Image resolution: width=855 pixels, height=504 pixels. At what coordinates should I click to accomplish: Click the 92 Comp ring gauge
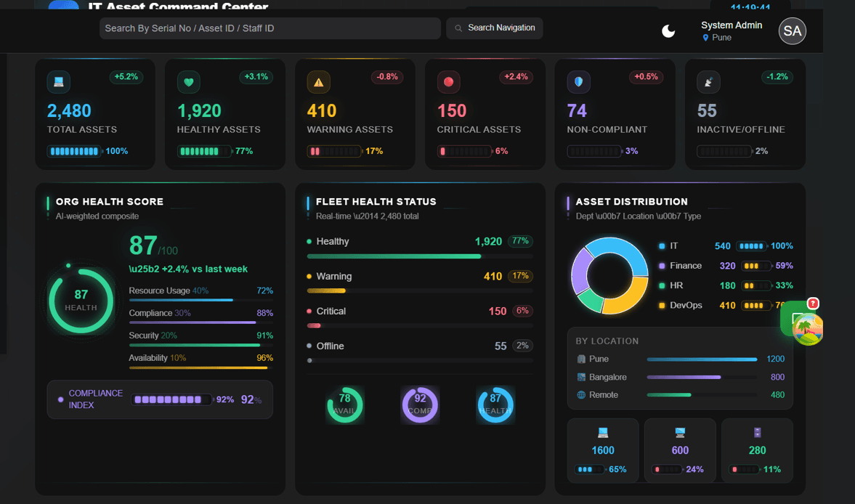pyautogui.click(x=420, y=405)
